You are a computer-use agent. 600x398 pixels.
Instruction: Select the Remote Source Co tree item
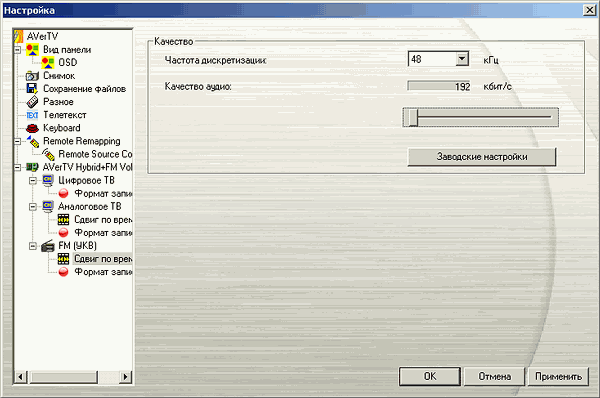(x=95, y=154)
